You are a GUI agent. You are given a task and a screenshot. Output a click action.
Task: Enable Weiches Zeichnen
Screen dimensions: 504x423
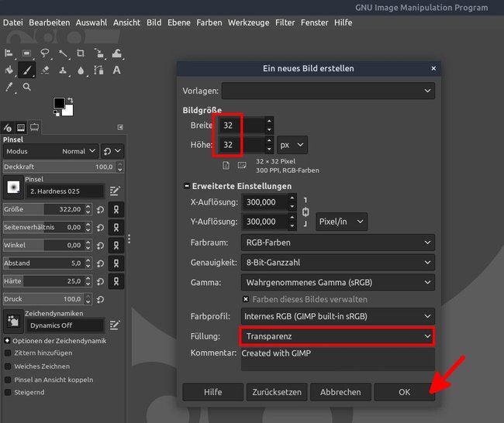coord(8,366)
